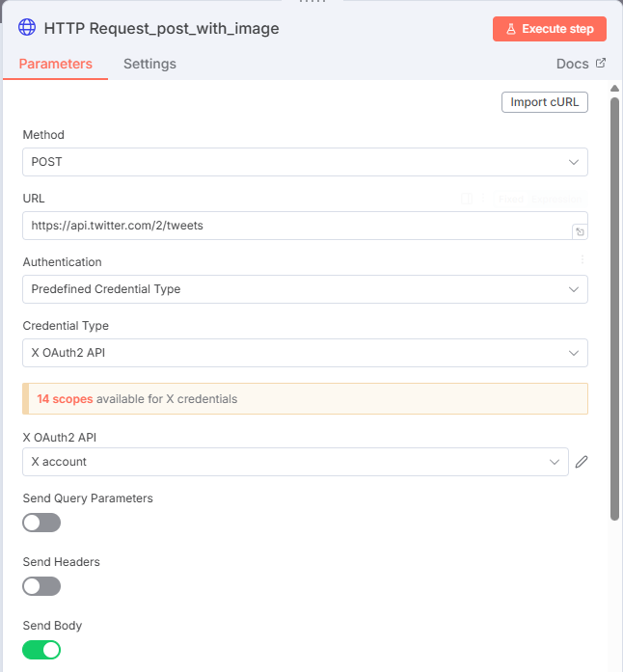This screenshot has height=672, width=623.
Task: Click the pencil icon to edit X account credential
Action: coord(582,462)
